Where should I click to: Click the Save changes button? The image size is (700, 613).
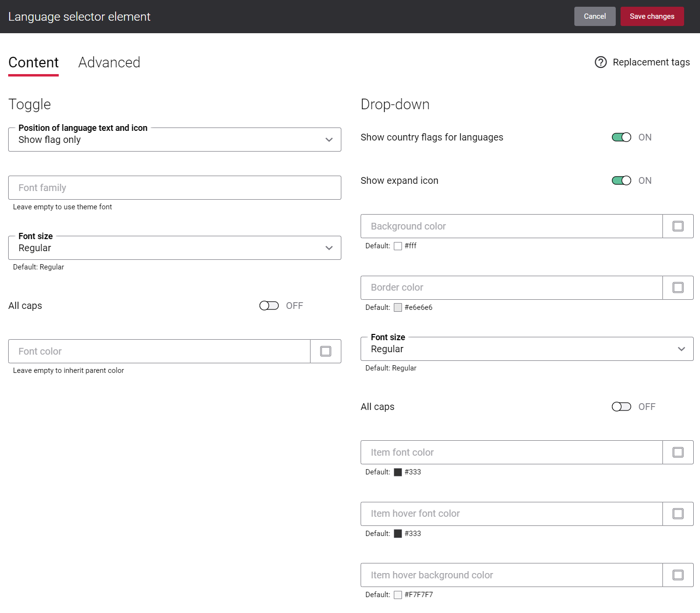pos(652,16)
